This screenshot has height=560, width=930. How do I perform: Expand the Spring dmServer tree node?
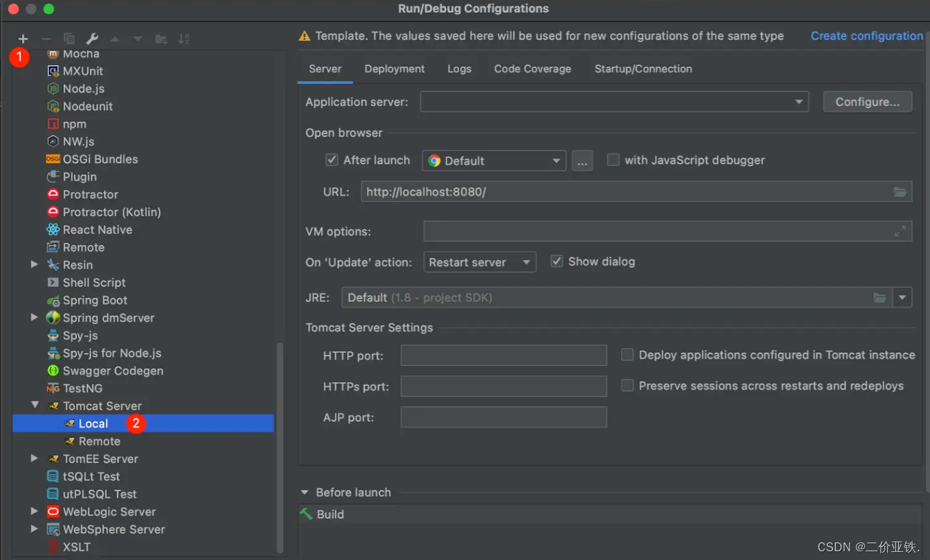click(34, 317)
